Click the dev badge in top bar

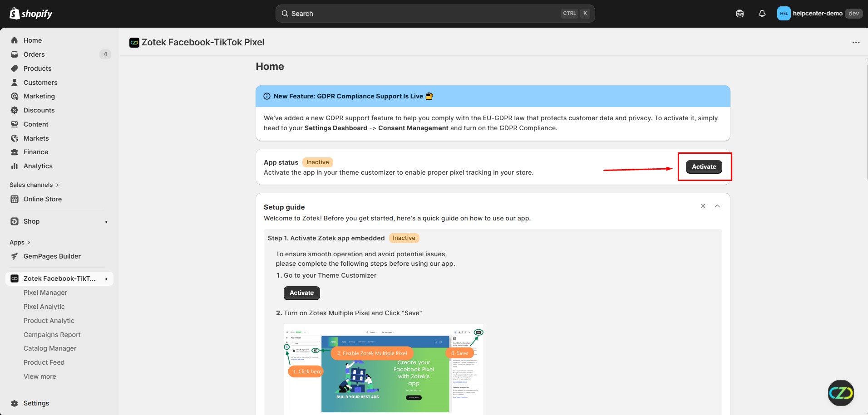click(x=854, y=14)
